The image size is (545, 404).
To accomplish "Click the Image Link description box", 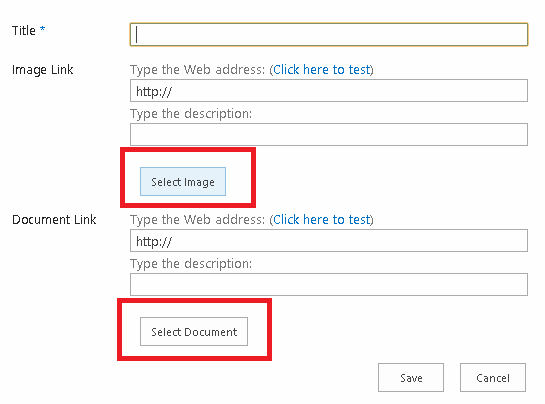I will coord(329,134).
